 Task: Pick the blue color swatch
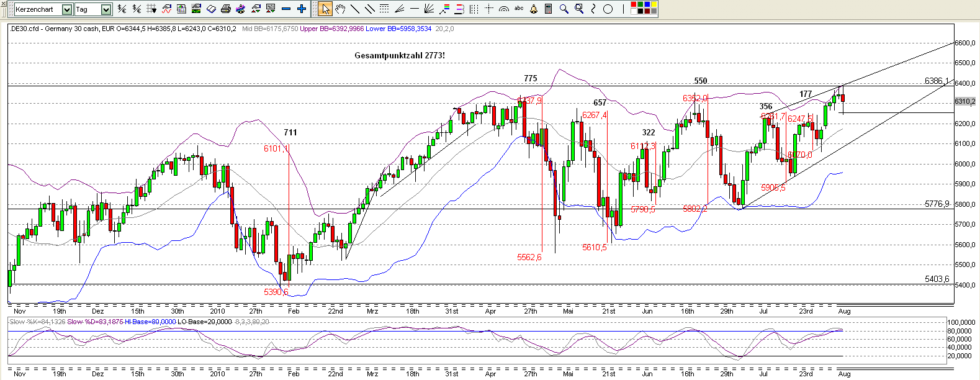point(647,5)
